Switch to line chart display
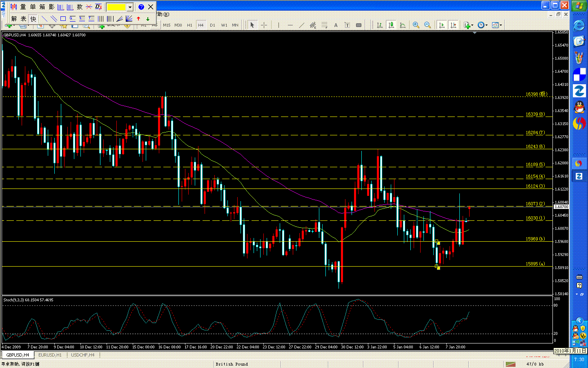 403,25
